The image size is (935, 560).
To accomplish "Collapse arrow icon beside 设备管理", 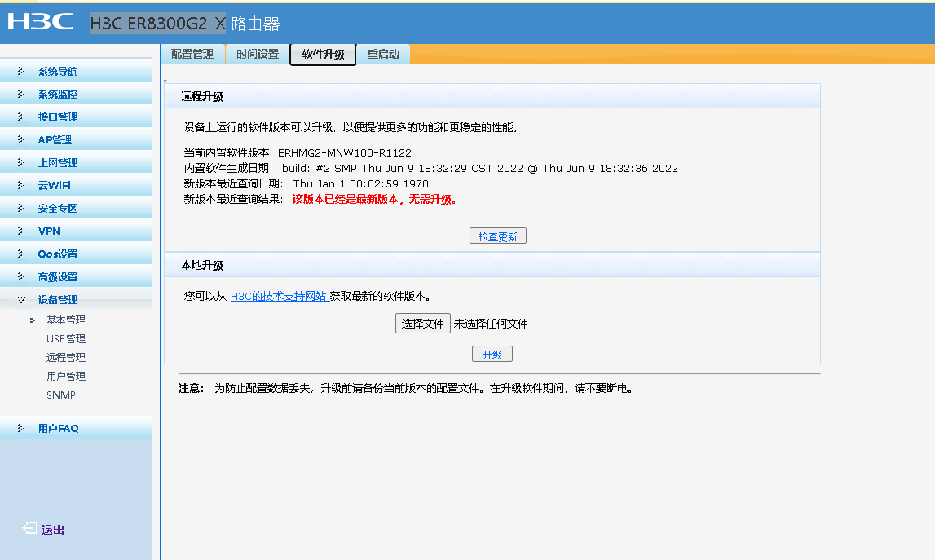I will coord(21,299).
